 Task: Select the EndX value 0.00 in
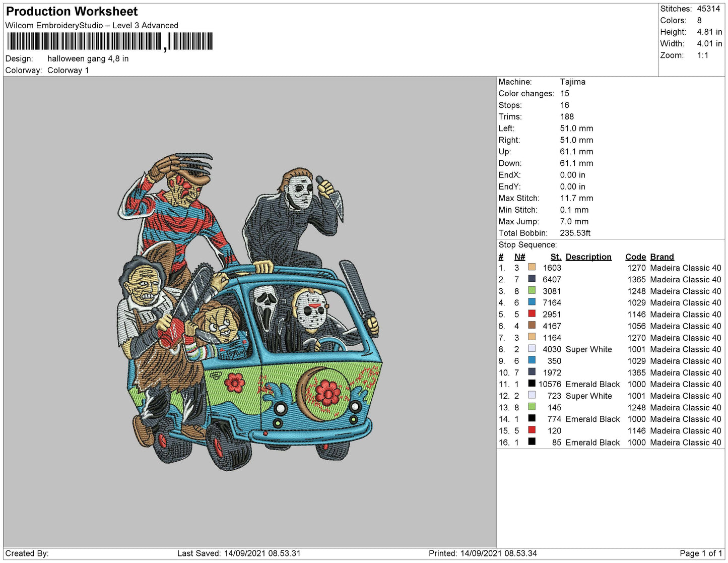coord(573,174)
